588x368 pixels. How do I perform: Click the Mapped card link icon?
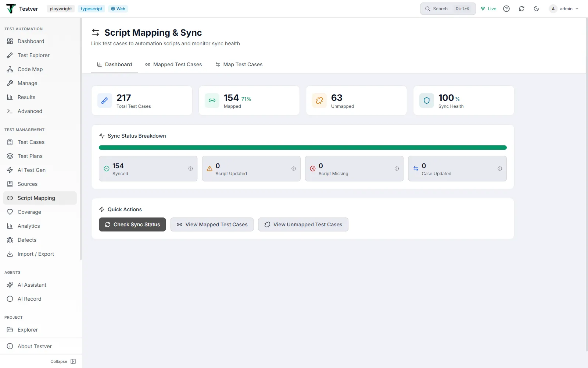(212, 100)
